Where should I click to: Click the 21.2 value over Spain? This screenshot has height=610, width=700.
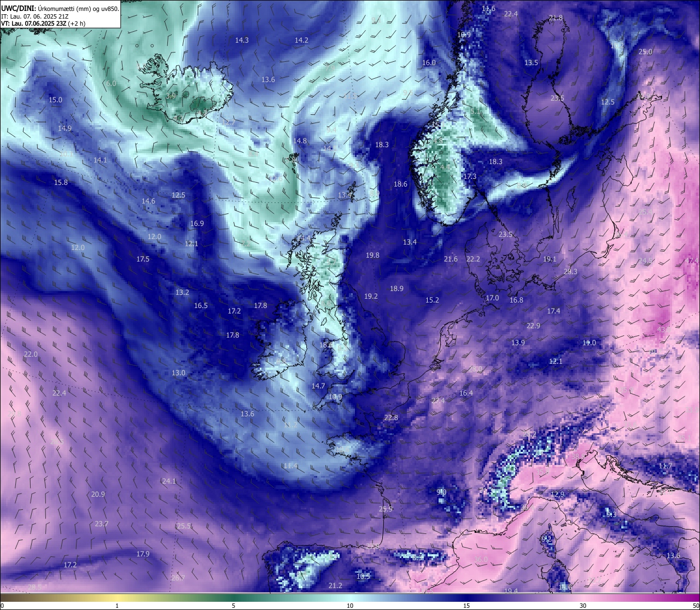pos(335,585)
